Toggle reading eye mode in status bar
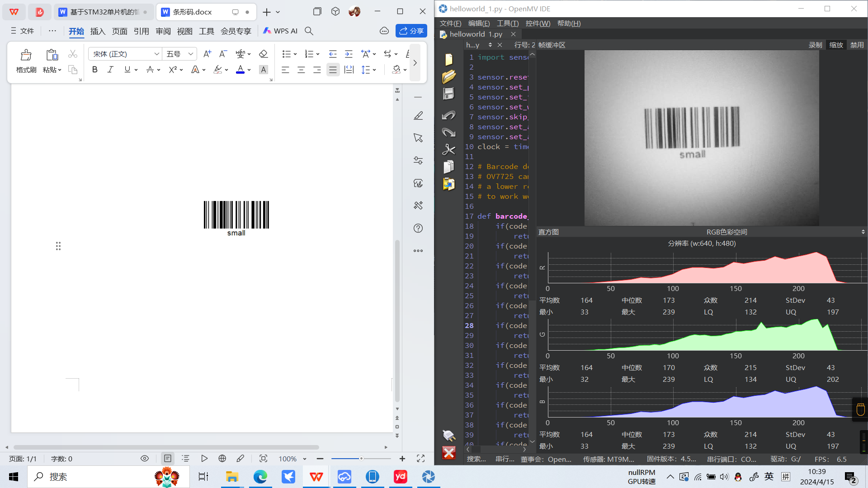 145,458
